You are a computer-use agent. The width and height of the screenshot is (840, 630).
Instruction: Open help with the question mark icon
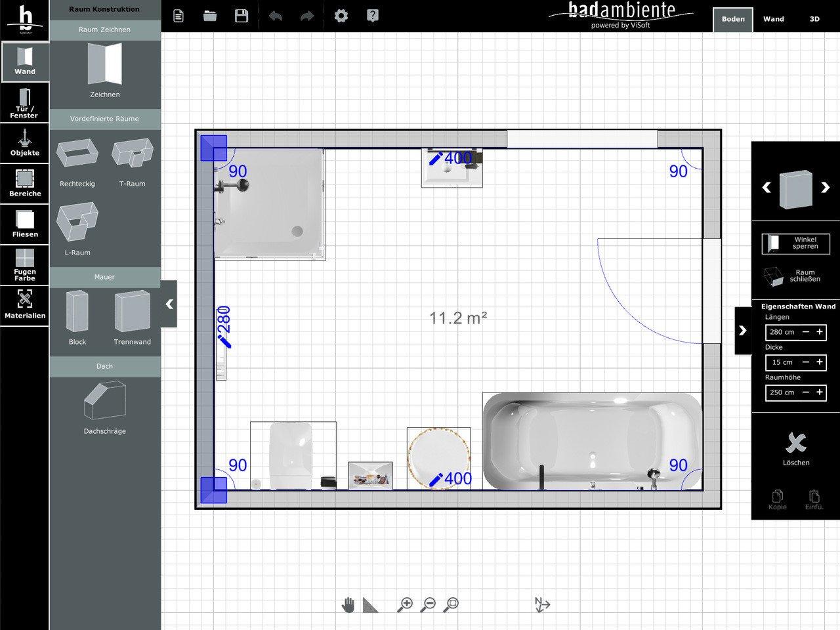coord(373,16)
